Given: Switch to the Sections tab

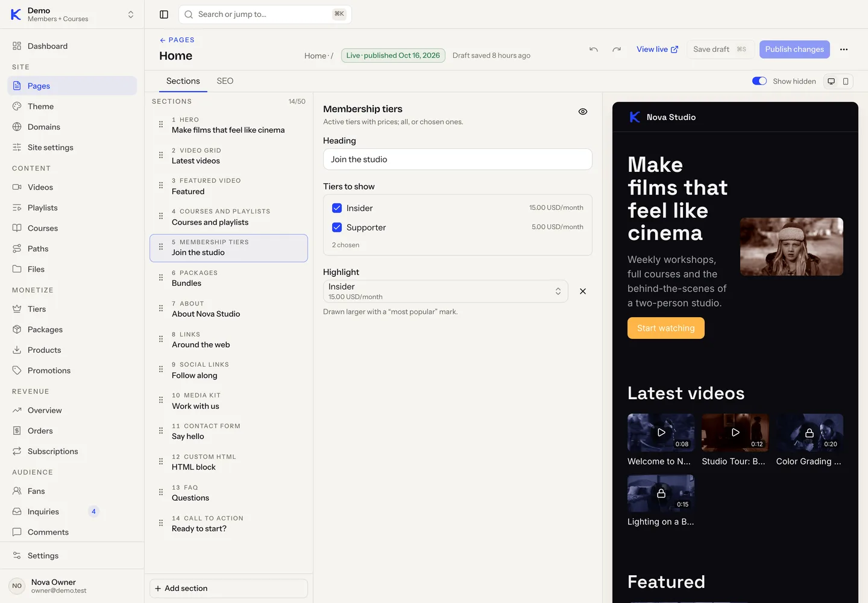Looking at the screenshot, I should point(183,81).
